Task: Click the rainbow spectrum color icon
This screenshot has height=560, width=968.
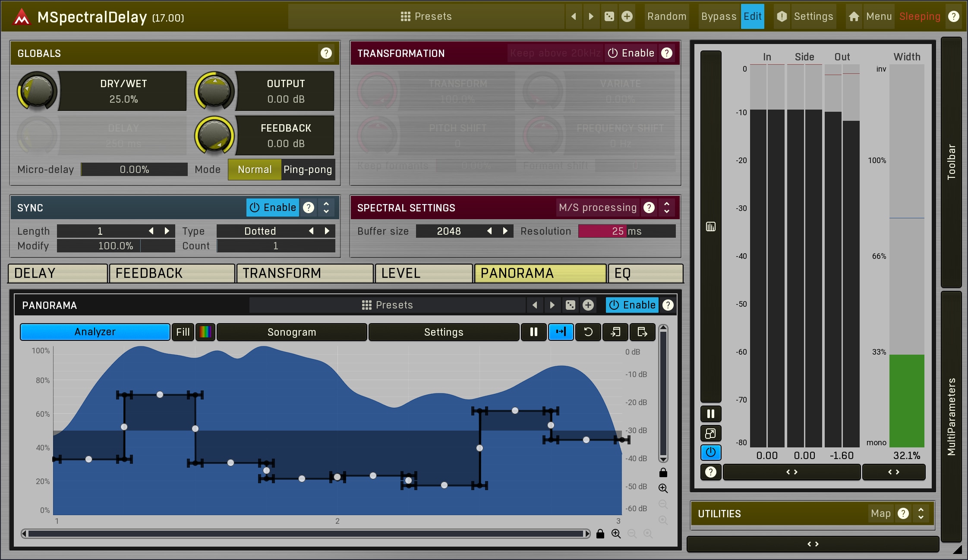Action: [205, 332]
